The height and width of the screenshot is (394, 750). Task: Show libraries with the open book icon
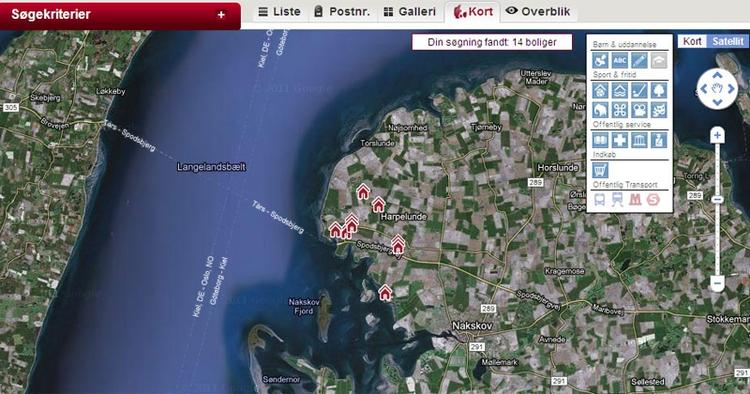[600, 140]
